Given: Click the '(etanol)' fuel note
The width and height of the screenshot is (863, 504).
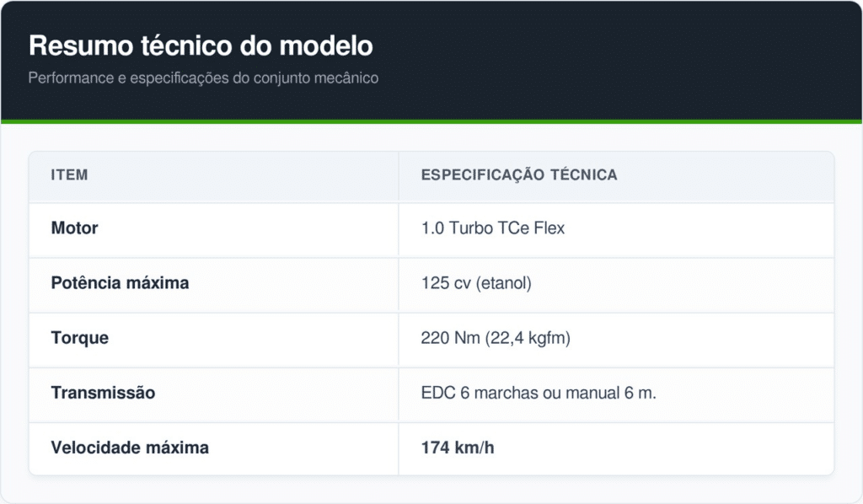Looking at the screenshot, I should click(x=503, y=283).
